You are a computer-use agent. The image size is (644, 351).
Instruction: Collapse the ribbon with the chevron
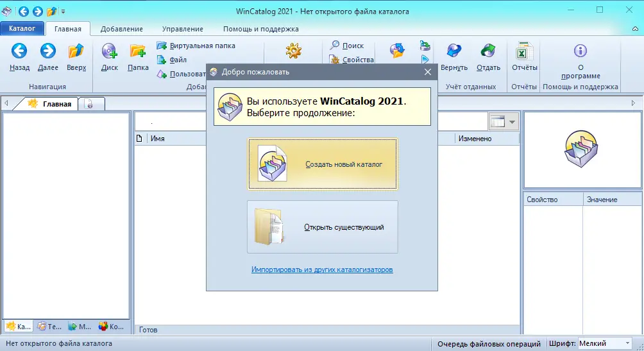(635, 29)
